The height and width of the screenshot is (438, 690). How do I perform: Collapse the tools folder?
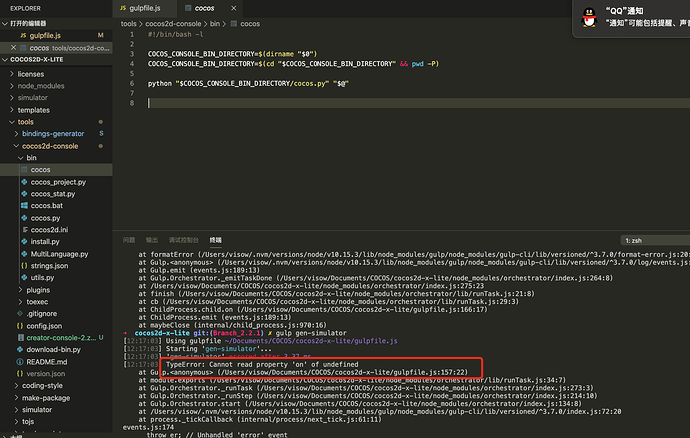(x=12, y=122)
